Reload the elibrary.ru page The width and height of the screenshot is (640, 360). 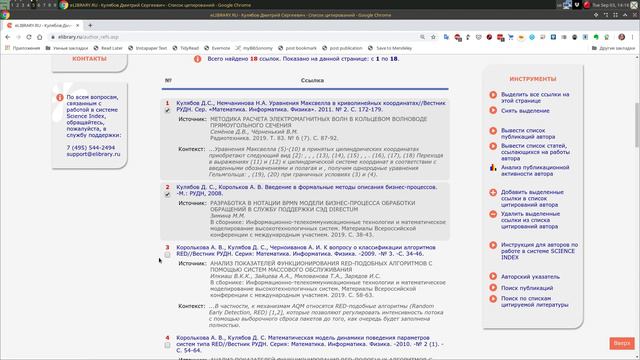tap(29, 37)
